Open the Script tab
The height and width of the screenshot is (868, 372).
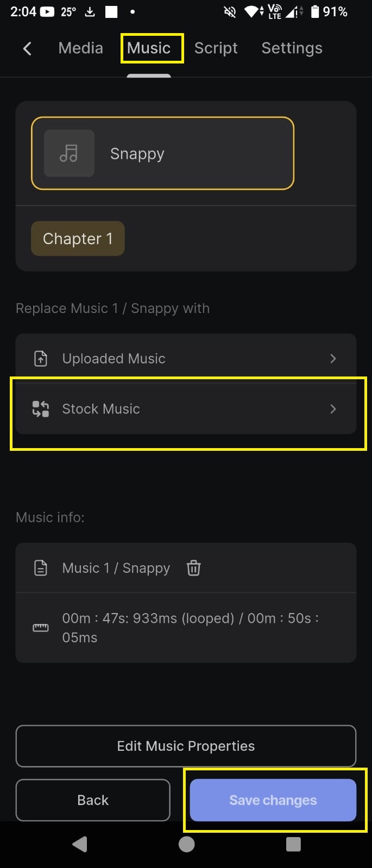[216, 48]
